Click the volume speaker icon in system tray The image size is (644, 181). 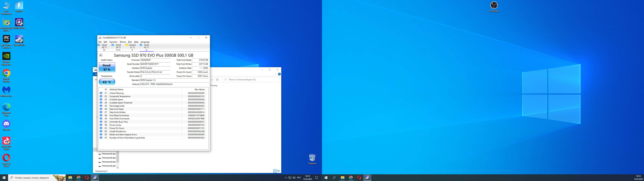294,178
